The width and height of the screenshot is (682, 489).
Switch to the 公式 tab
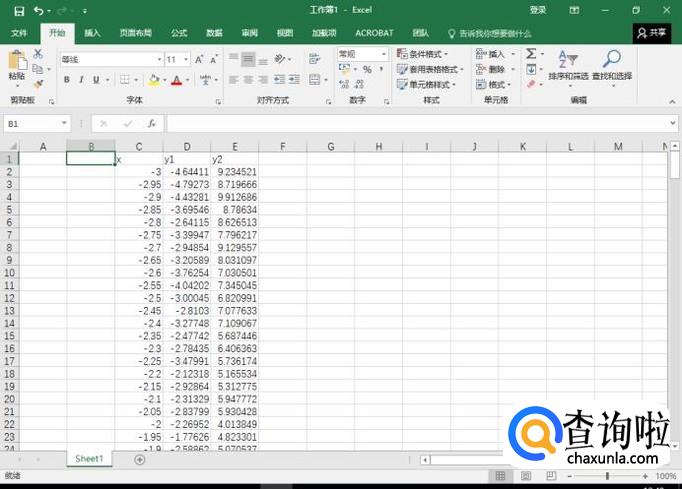coord(179,33)
